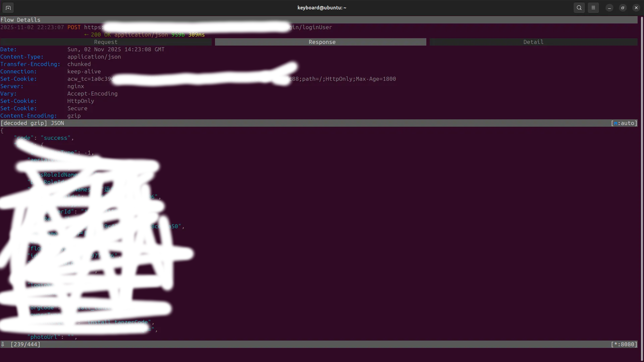
Task: Click the Vary header name
Action: click(8, 94)
